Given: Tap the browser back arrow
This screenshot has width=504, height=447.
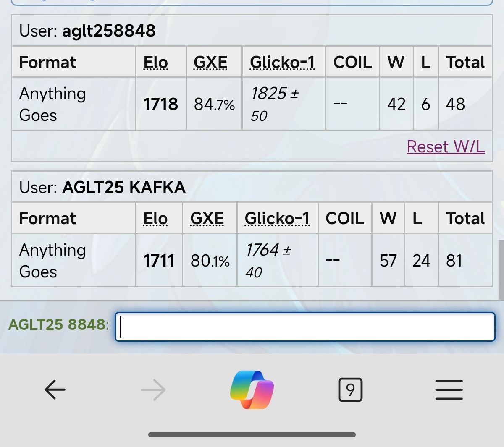Looking at the screenshot, I should pos(55,390).
